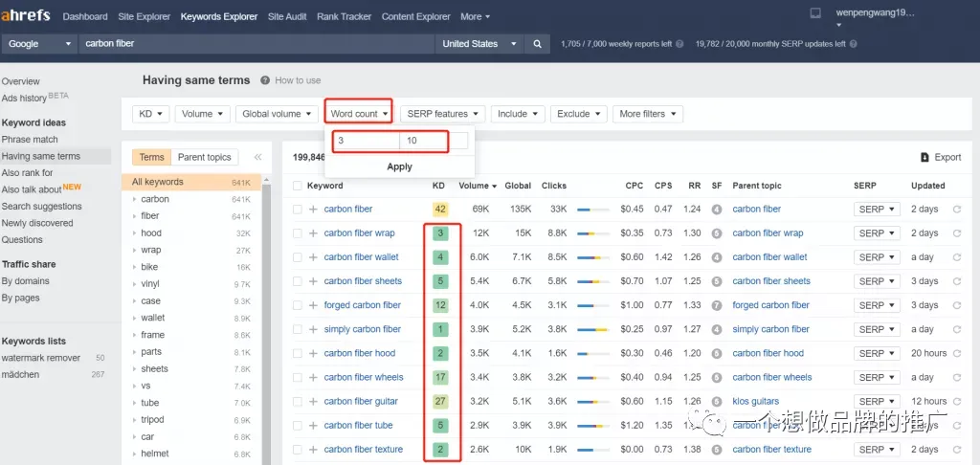Screen dimensions: 980x465
Task: Open klos guitars parent topic link
Action: (x=756, y=401)
